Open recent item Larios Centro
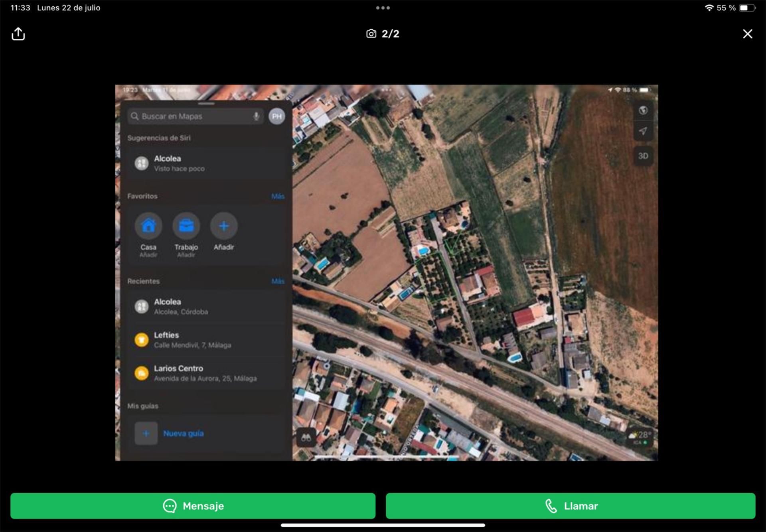This screenshot has height=532, width=766. click(x=205, y=373)
